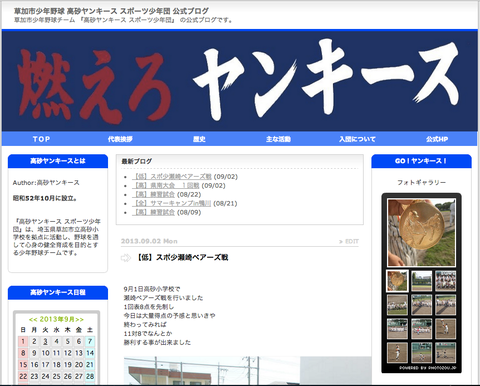
Task: Click the blog title 草加市少年野球 高砂ヤンキース
Action: (x=111, y=11)
